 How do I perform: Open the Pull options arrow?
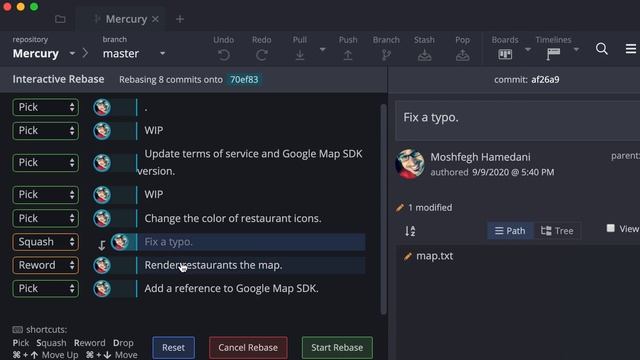[322, 49]
